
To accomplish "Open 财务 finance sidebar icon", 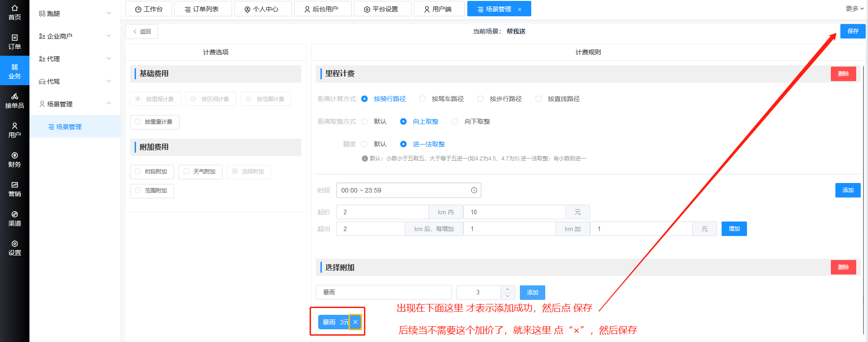I will 15,159.
